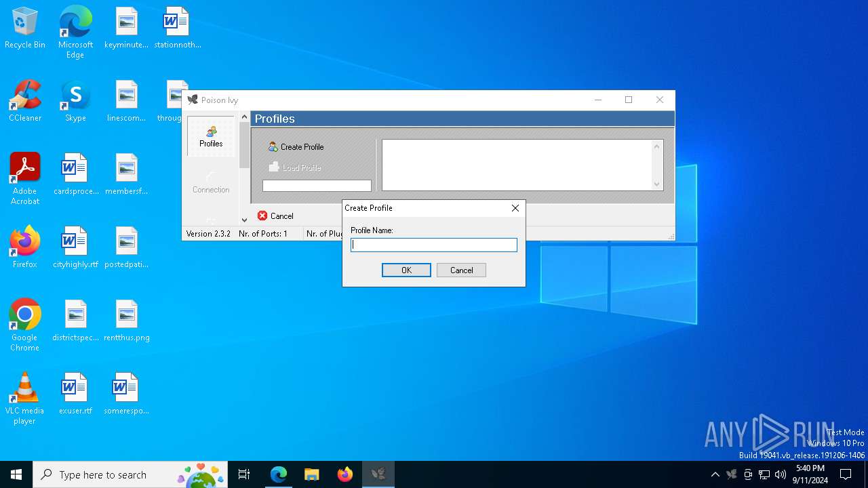This screenshot has width=868, height=488.
Task: Select the cityhighly.rtf desktop file
Action: tap(75, 247)
